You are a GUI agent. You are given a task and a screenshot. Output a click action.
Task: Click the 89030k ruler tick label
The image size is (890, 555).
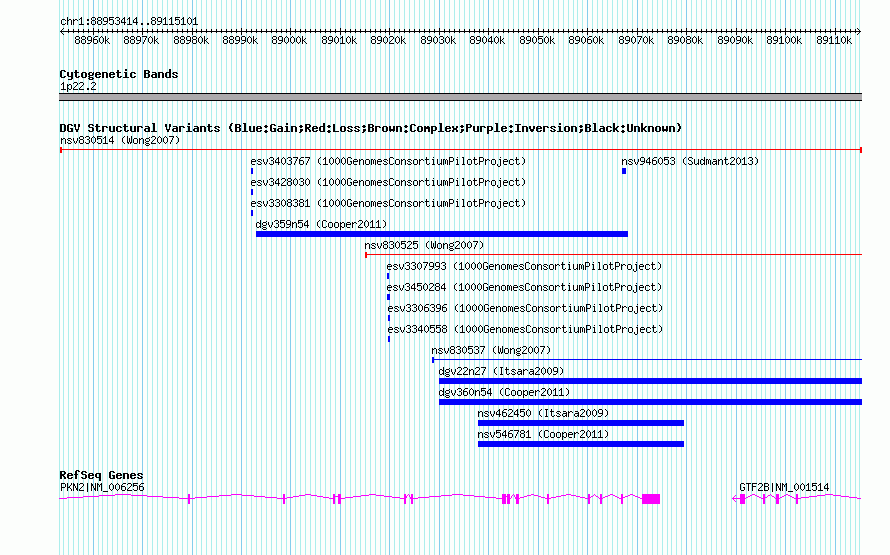click(x=438, y=40)
